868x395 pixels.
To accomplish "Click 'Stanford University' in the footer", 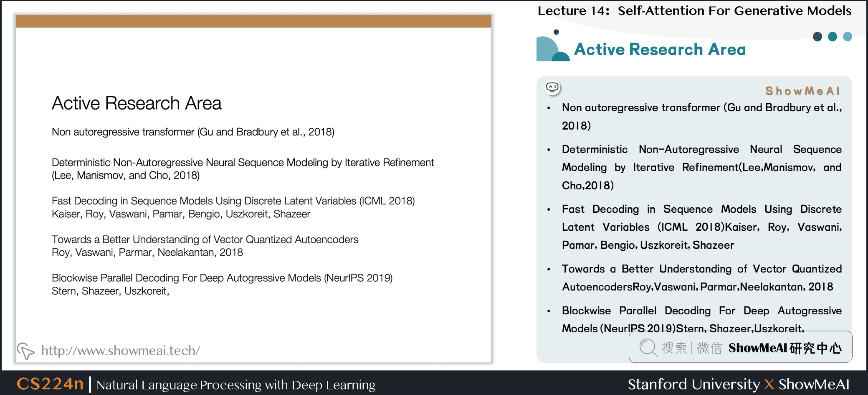I will point(694,384).
